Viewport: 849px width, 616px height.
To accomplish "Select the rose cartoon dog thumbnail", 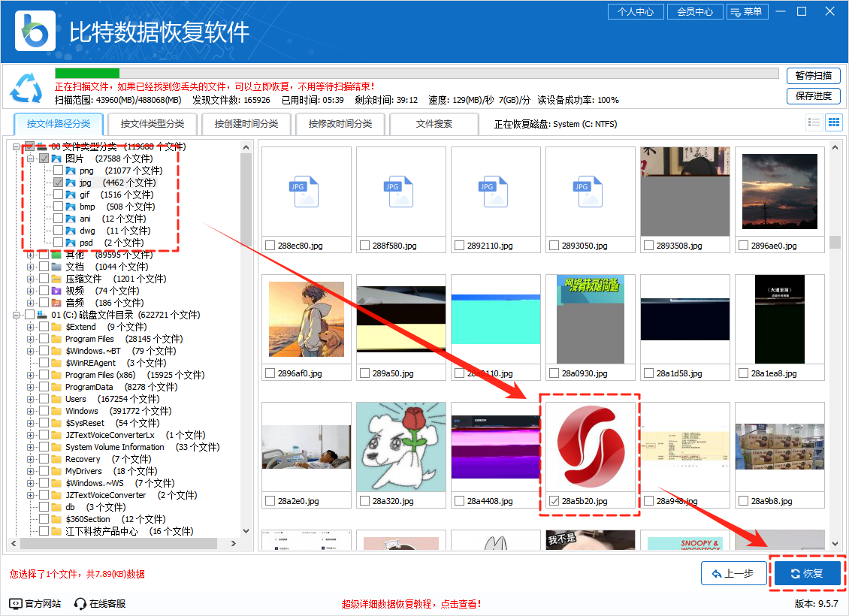I will pos(401,446).
